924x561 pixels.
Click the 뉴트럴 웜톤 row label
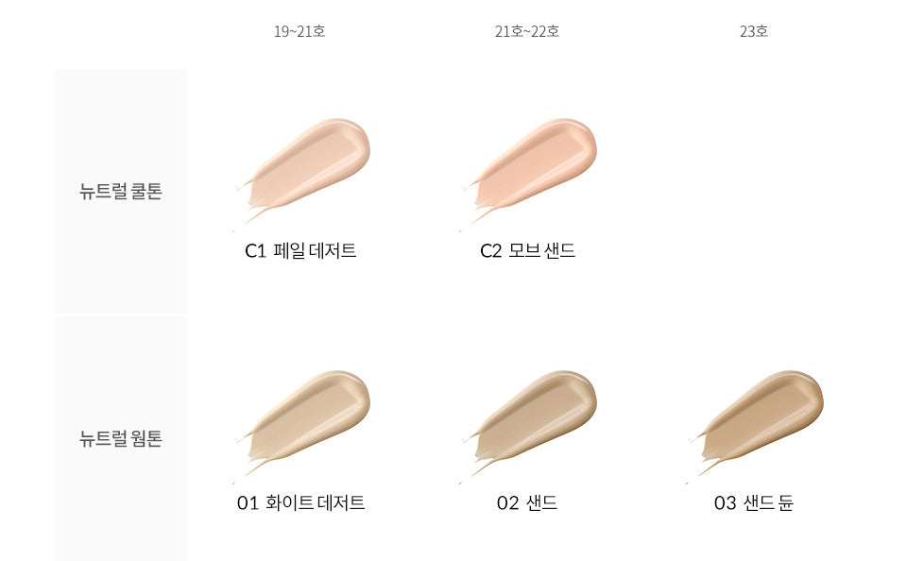(121, 439)
